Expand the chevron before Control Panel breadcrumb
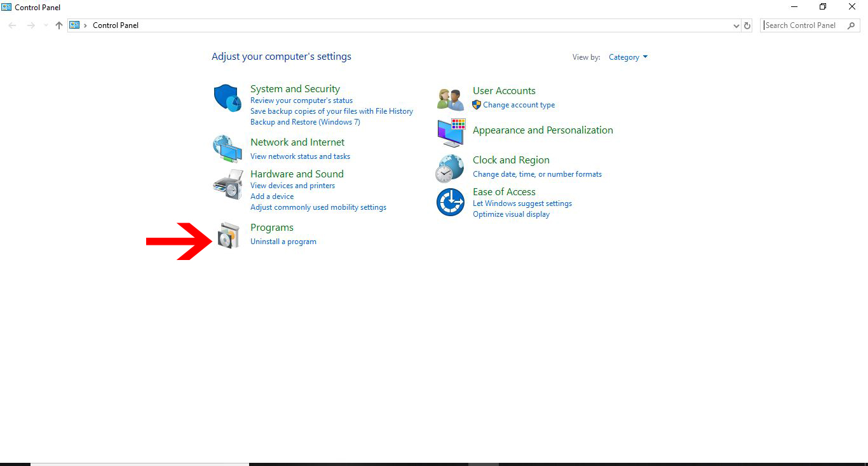Screen dimensions: 868x466 [86, 25]
